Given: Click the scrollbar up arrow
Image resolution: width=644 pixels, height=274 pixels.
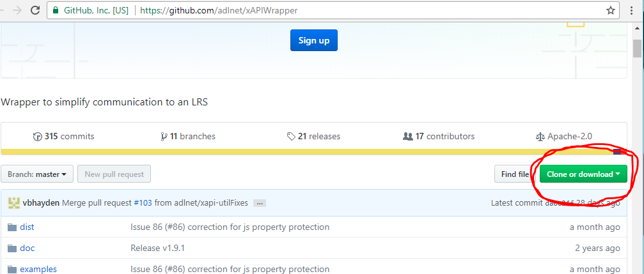Looking at the screenshot, I should (637, 27).
